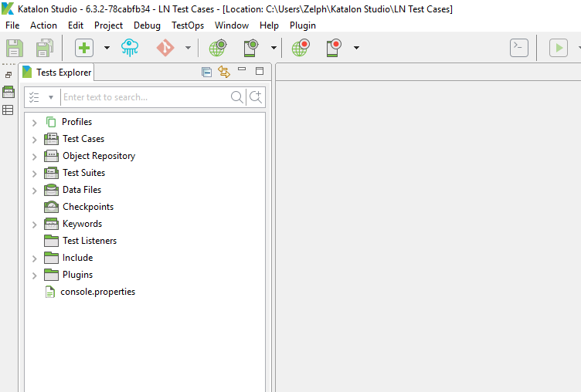
Task: Maximize the Tests Explorer panel
Action: click(x=260, y=71)
